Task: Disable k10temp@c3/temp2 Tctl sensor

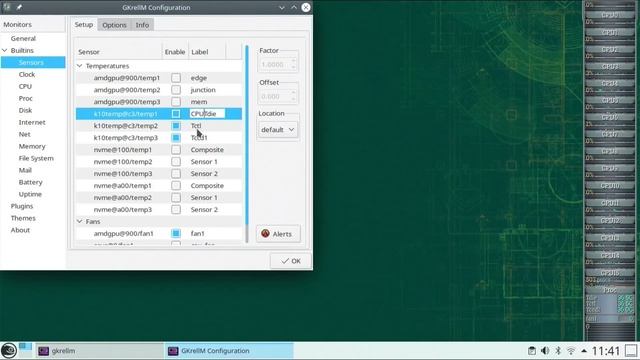Action: 176,125
